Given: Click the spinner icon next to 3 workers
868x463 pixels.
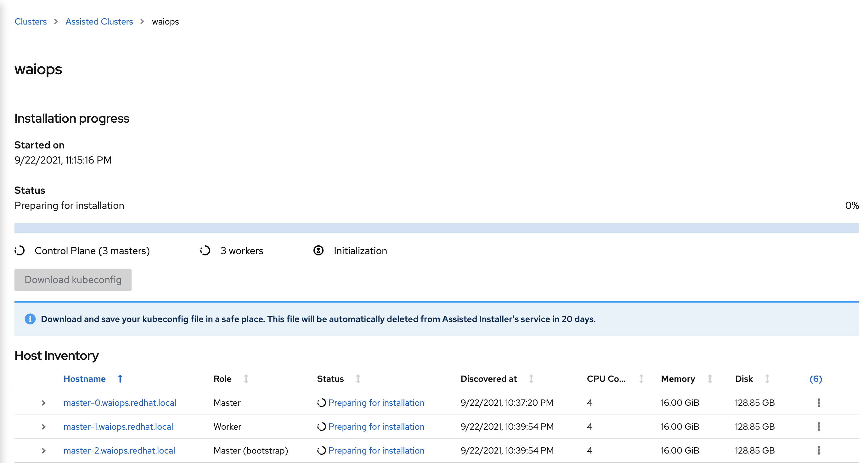Looking at the screenshot, I should tap(205, 250).
